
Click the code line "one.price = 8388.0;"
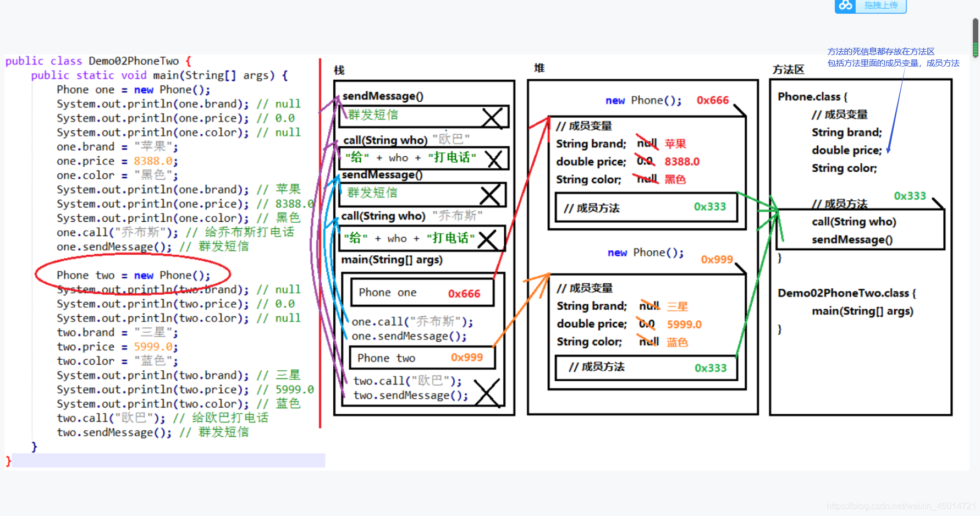coord(117,161)
